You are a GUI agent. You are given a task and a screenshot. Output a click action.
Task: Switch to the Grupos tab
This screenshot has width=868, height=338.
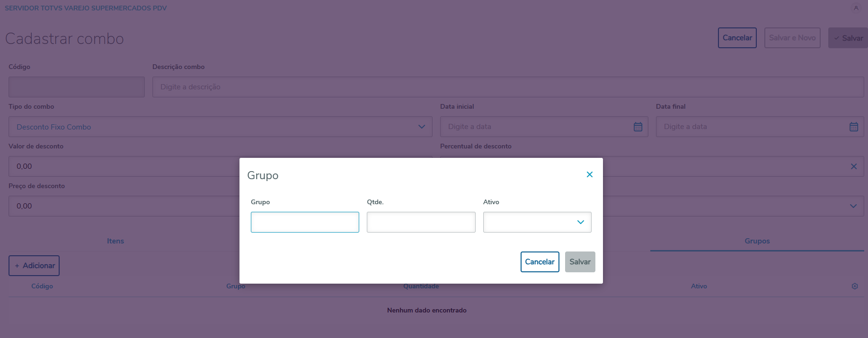757,241
